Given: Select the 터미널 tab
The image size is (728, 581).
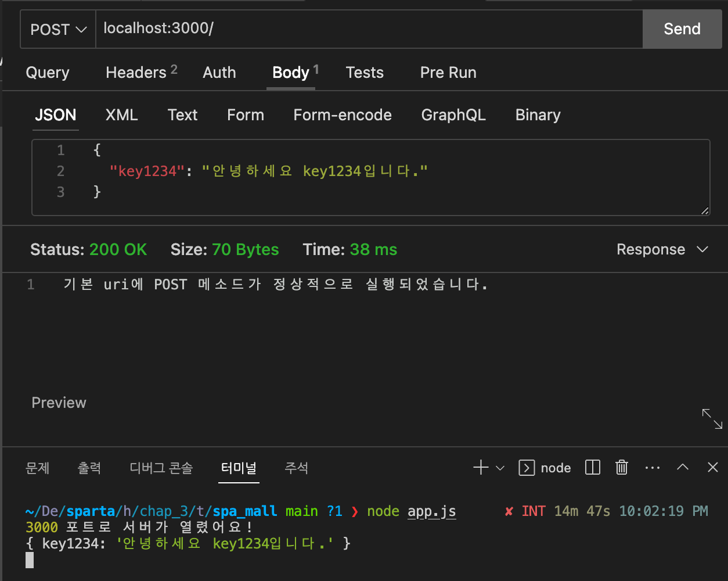Looking at the screenshot, I should tap(239, 468).
